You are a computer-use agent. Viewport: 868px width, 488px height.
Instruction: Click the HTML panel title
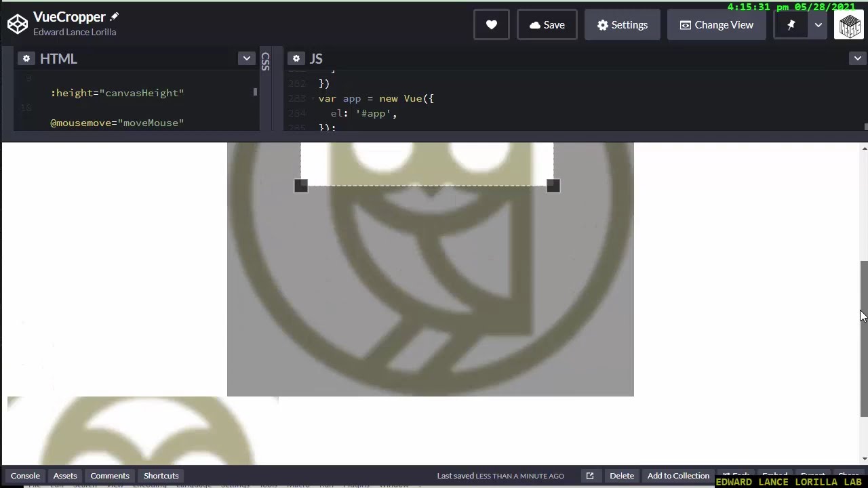[58, 59]
